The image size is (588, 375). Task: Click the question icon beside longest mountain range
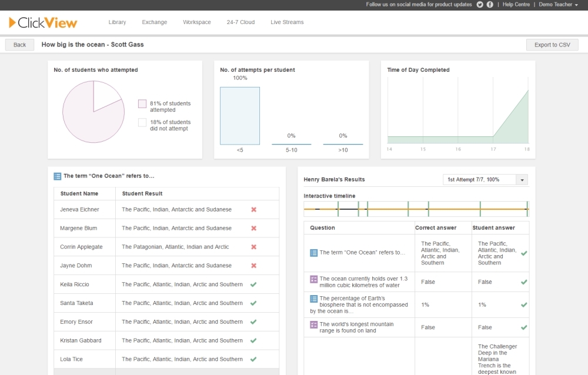(313, 325)
